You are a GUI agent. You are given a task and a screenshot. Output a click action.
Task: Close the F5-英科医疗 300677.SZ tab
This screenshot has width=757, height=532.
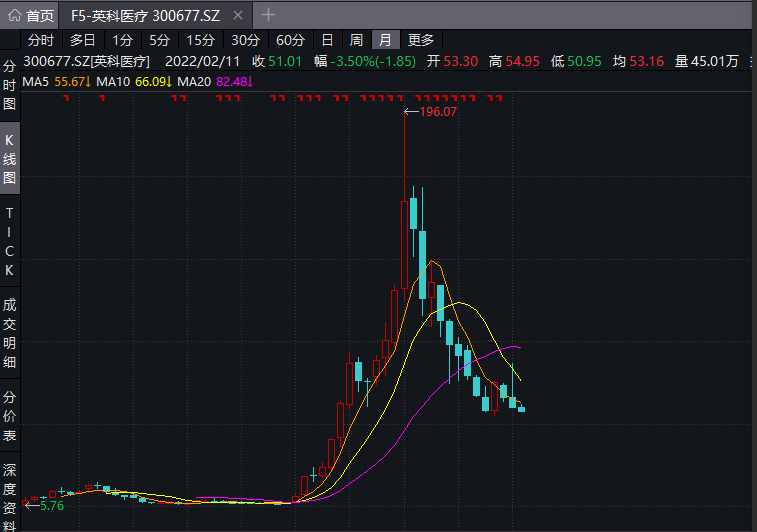(235, 16)
